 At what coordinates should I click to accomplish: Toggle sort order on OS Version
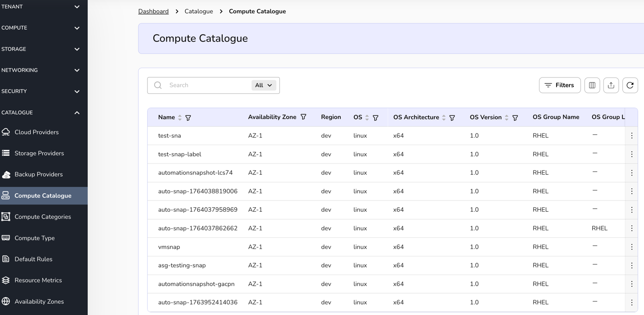[507, 118]
